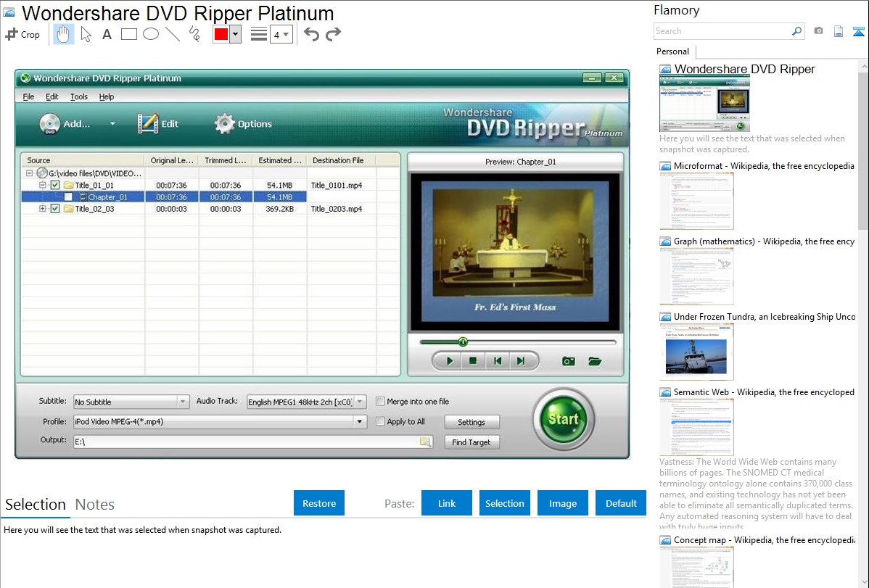Browse for output folder icon
This screenshot has width=869, height=588.
tap(425, 442)
